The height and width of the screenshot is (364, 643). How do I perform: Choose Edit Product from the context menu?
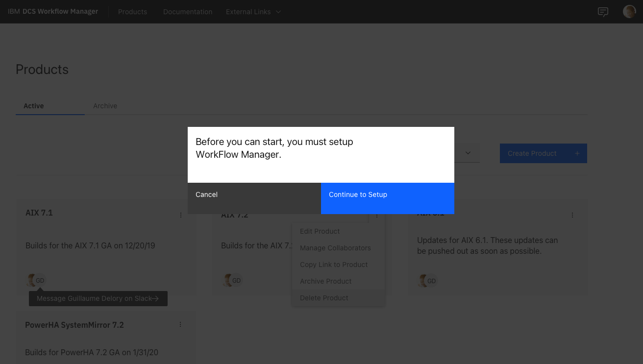(x=338, y=231)
